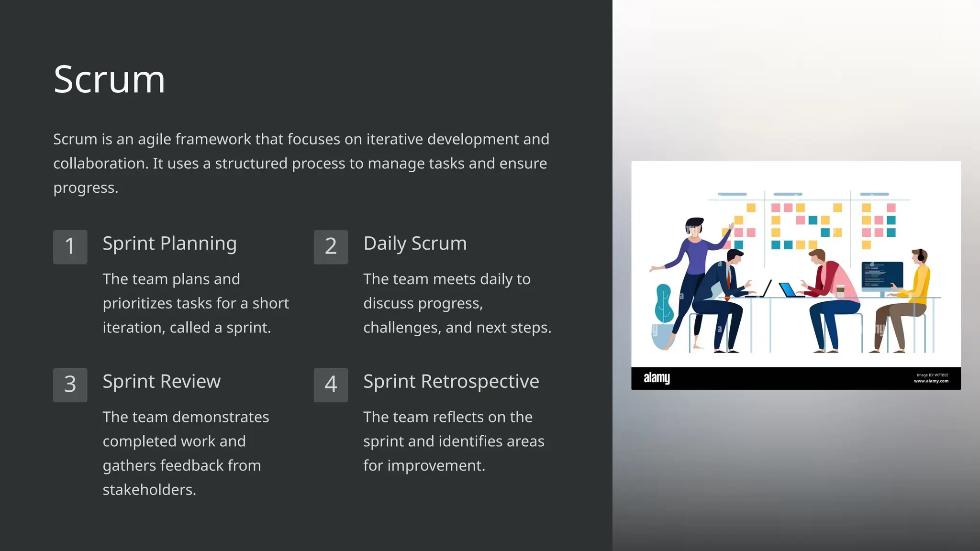The image size is (980, 551).
Task: Click the number 3 step badge
Action: [70, 385]
